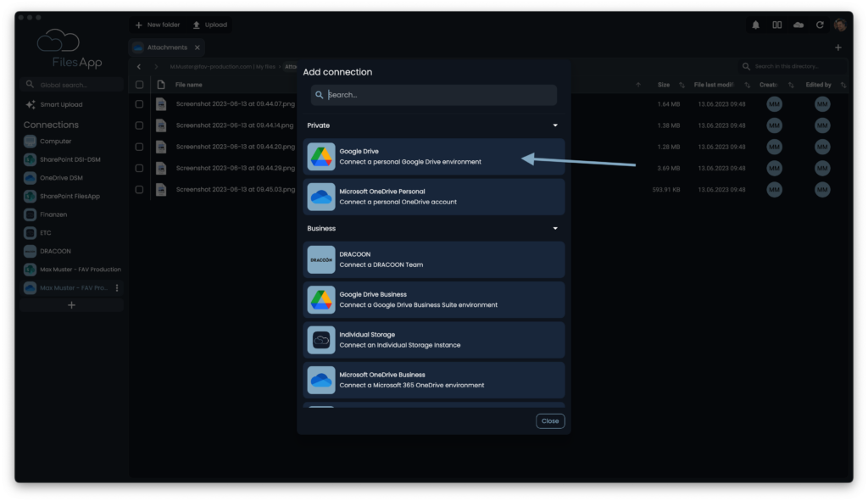The height and width of the screenshot is (501, 868).
Task: Close the Attachments tab
Action: point(197,47)
